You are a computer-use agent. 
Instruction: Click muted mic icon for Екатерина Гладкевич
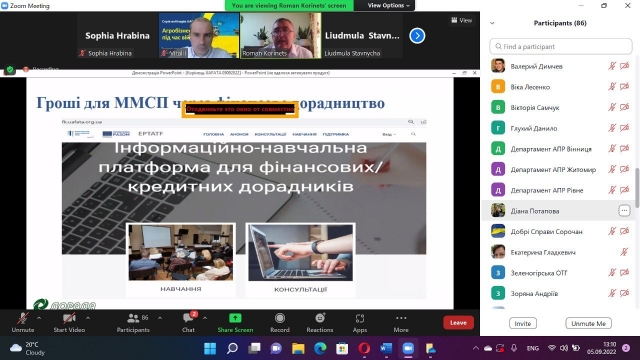[624, 252]
